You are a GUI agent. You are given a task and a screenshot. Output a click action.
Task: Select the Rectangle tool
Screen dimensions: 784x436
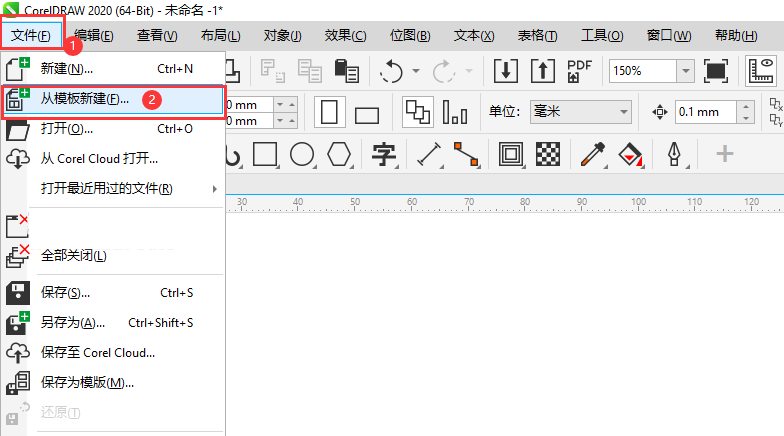point(265,154)
